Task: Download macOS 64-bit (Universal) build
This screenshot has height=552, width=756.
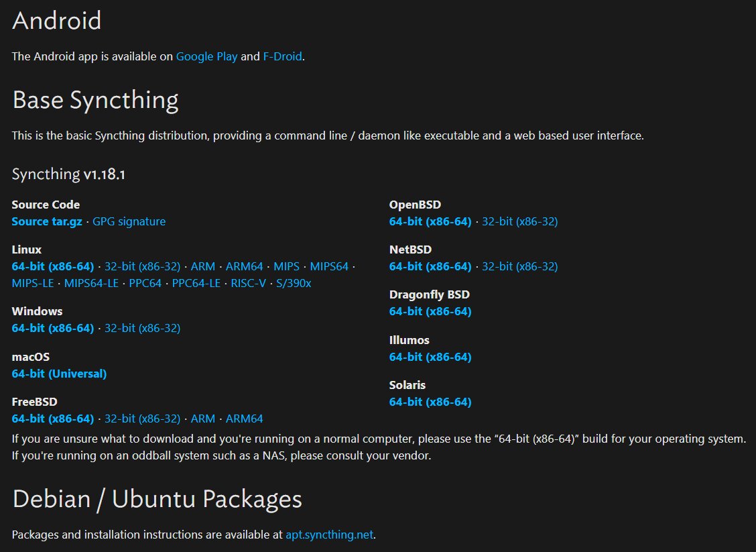Action: point(59,374)
